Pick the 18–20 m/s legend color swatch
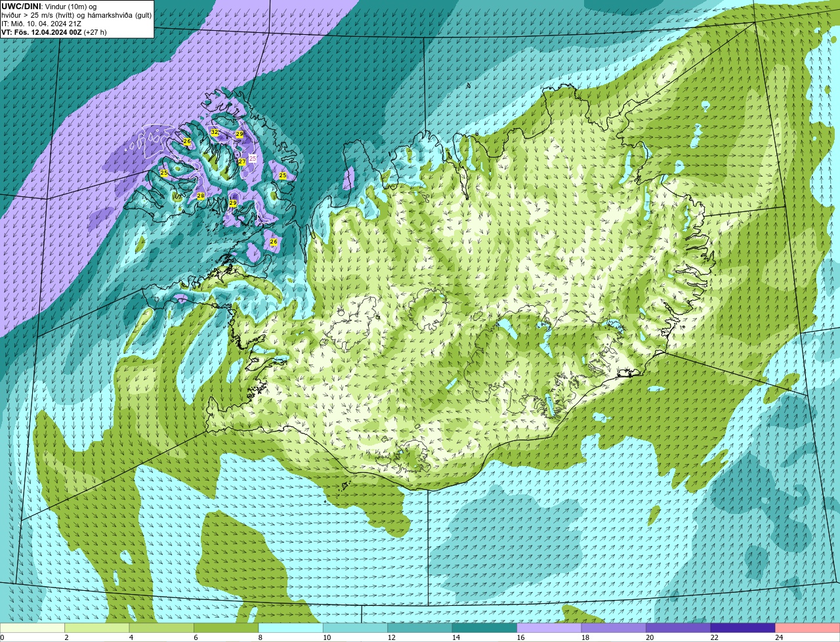The width and height of the screenshot is (840, 642). pyautogui.click(x=614, y=628)
